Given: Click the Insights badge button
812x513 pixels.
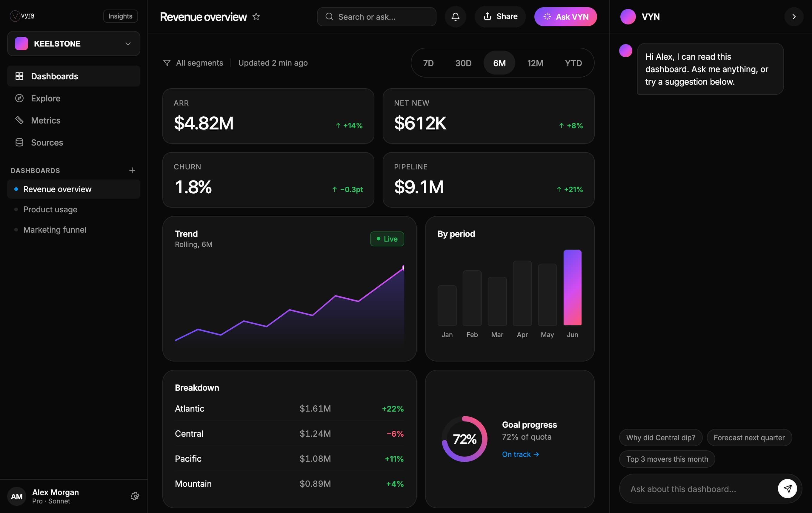Looking at the screenshot, I should coord(120,16).
